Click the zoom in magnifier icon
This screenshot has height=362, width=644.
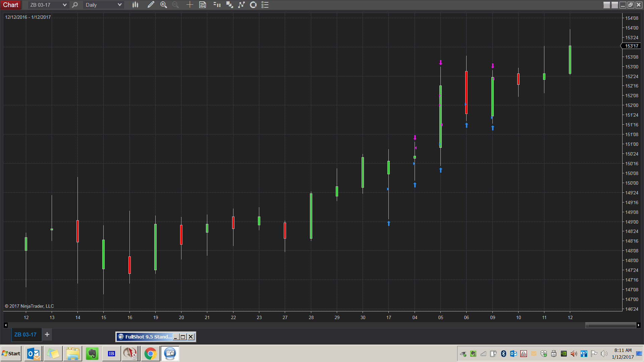163,5
